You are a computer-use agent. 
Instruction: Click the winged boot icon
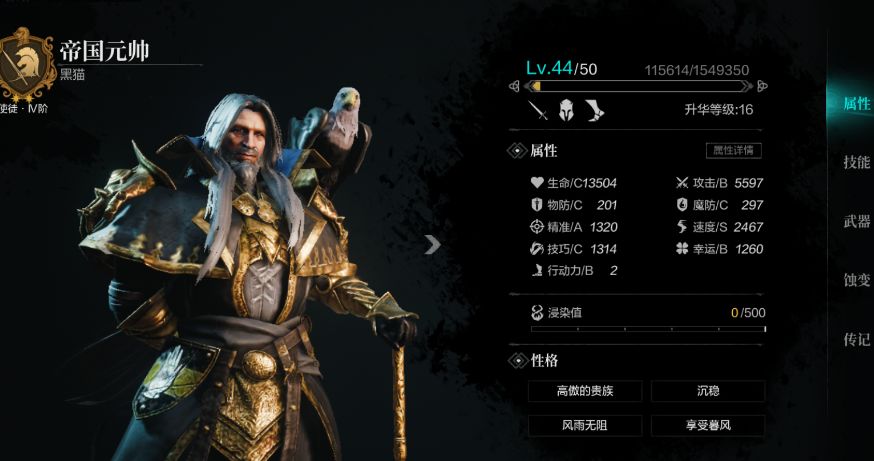(x=595, y=110)
